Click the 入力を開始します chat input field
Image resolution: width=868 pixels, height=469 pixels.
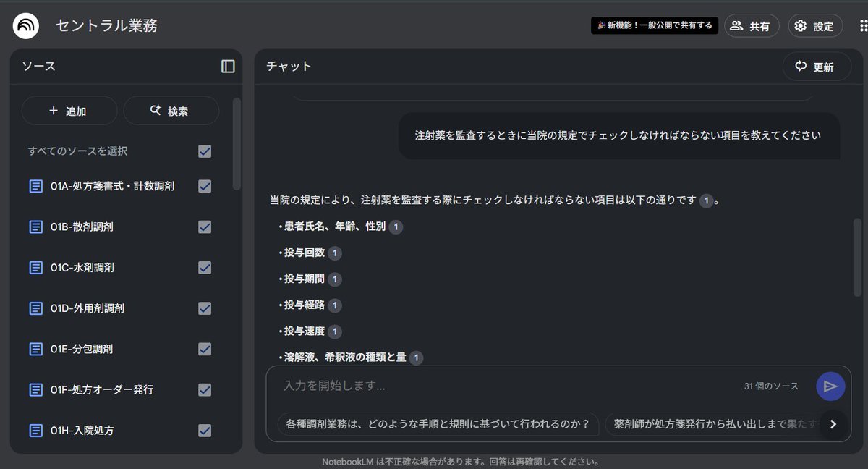(x=506, y=386)
